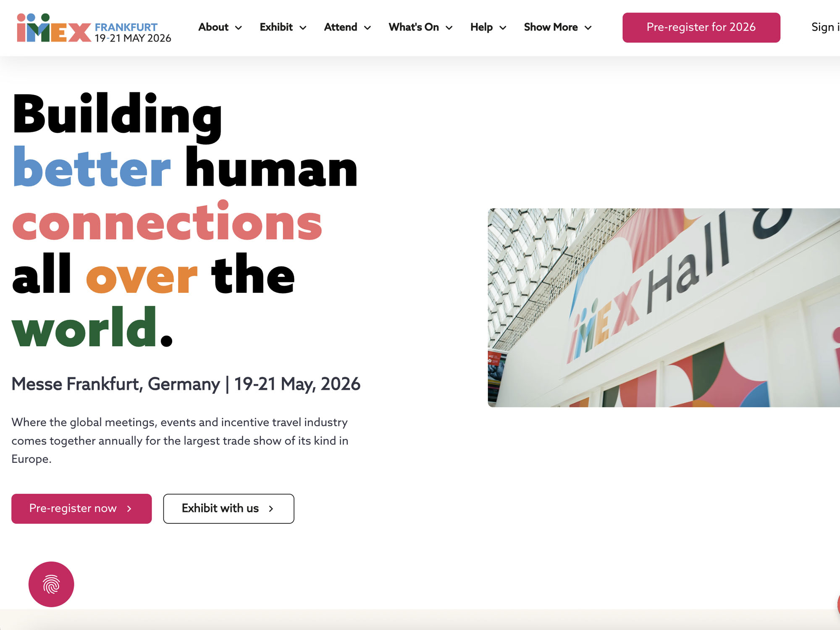Click the Exhibit with us button
The width and height of the screenshot is (840, 630).
(228, 509)
